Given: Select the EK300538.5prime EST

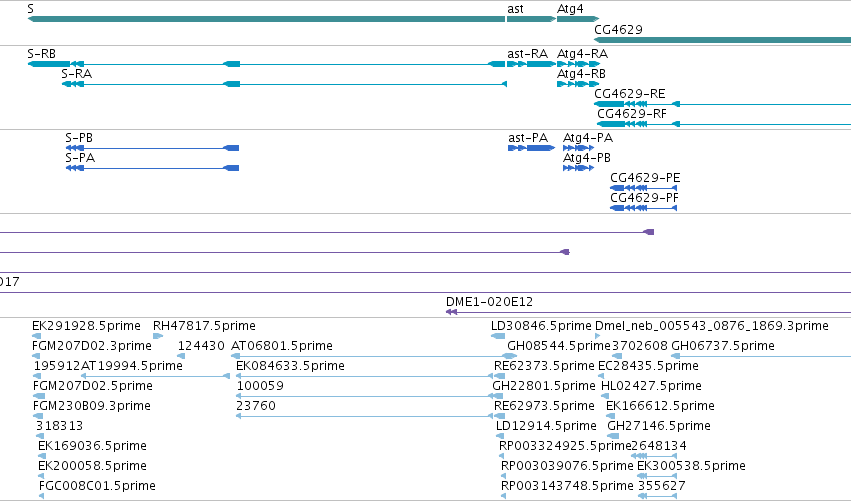Looking at the screenshot, I should coord(657,476).
